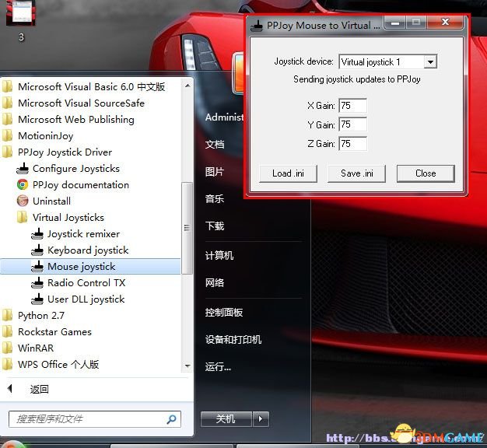Open Configure Joysticks joystick icon
The image size is (487, 448).
point(23,169)
